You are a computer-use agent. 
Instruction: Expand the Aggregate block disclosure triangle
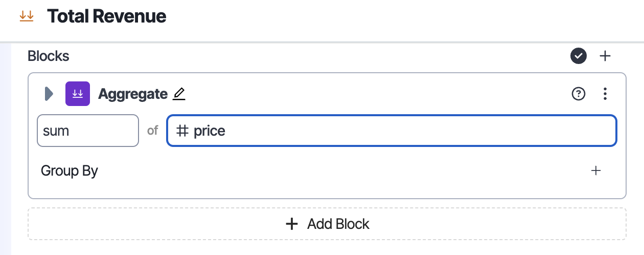pos(49,94)
